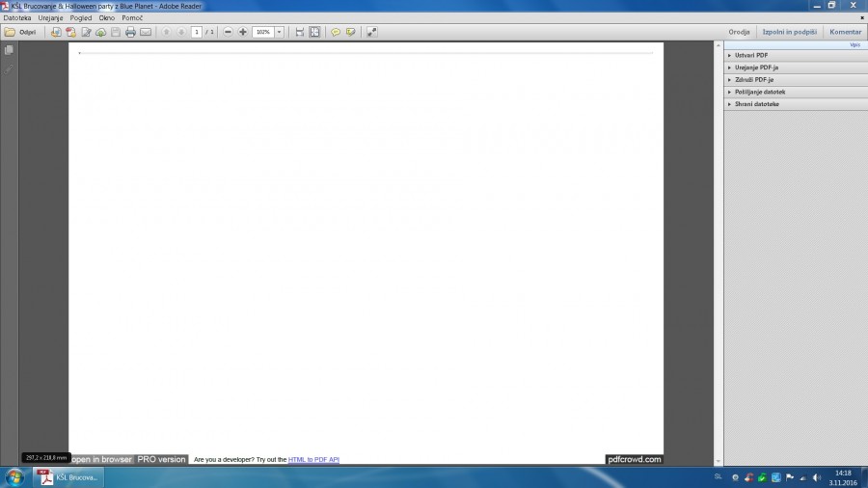Expand the Shrani datoteke section

tap(756, 104)
